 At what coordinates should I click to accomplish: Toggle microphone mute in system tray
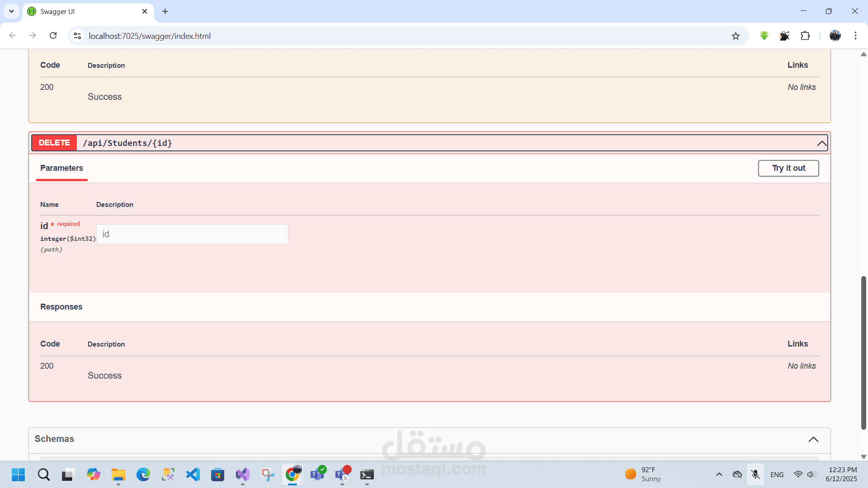[755, 474]
